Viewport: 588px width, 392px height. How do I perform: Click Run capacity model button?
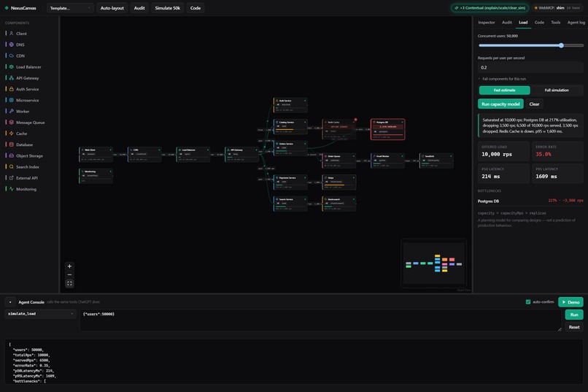click(500, 104)
